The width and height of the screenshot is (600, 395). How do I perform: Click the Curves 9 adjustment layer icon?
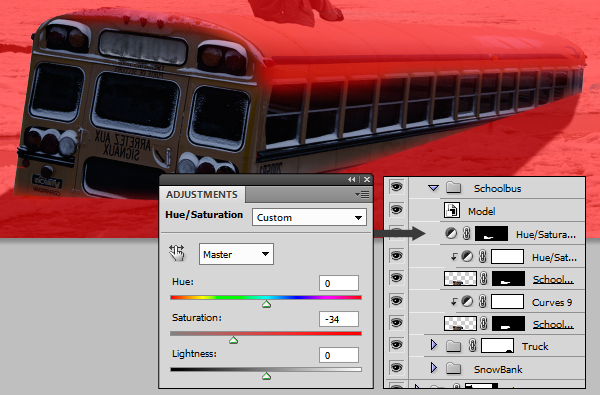point(467,302)
